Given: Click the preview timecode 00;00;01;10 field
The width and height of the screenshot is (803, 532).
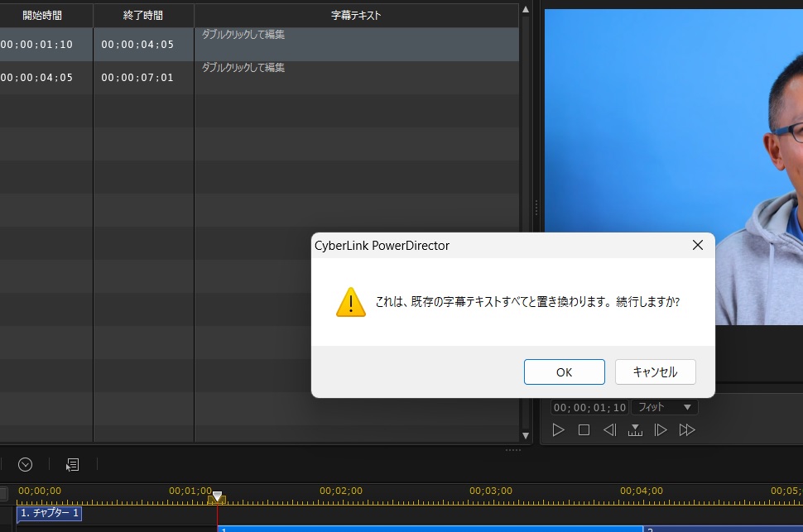Looking at the screenshot, I should pyautogui.click(x=589, y=408).
